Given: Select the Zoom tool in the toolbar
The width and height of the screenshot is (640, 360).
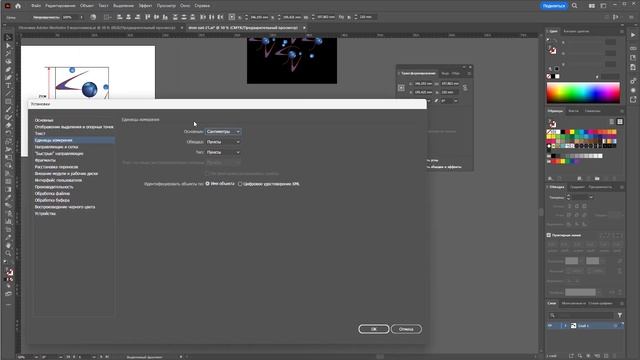Looking at the screenshot, I should [8, 253].
